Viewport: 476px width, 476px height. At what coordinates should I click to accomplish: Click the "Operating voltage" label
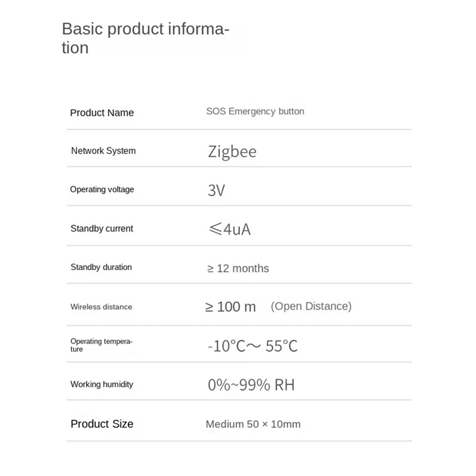pyautogui.click(x=102, y=189)
